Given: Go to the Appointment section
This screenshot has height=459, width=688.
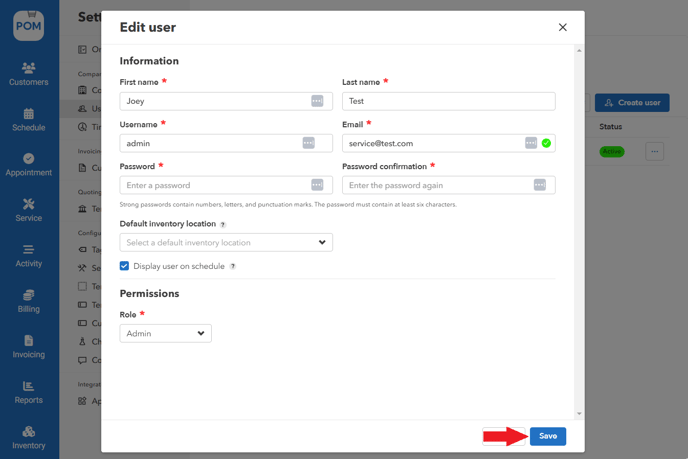Looking at the screenshot, I should [x=28, y=164].
